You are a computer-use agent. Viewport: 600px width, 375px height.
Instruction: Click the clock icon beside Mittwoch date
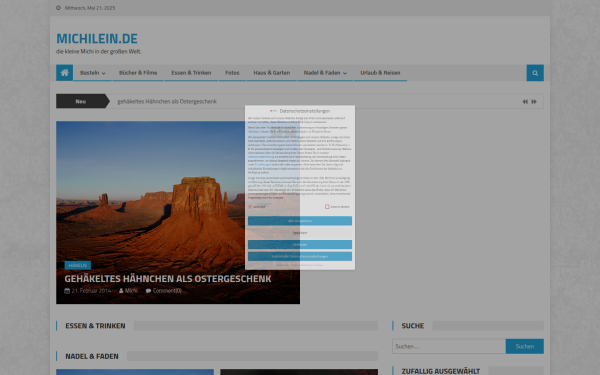pos(59,8)
